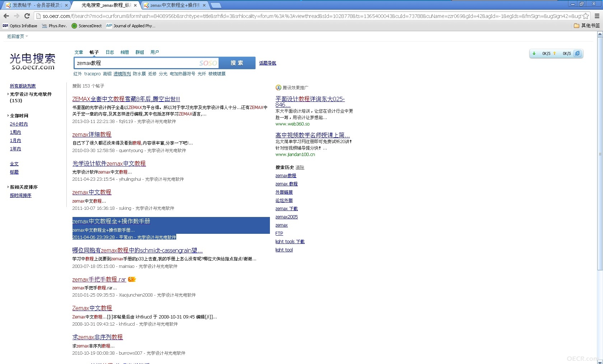This screenshot has width=603, height=364.
Task: Open Journal of Applied Phy bookmark
Action: pyautogui.click(x=131, y=26)
